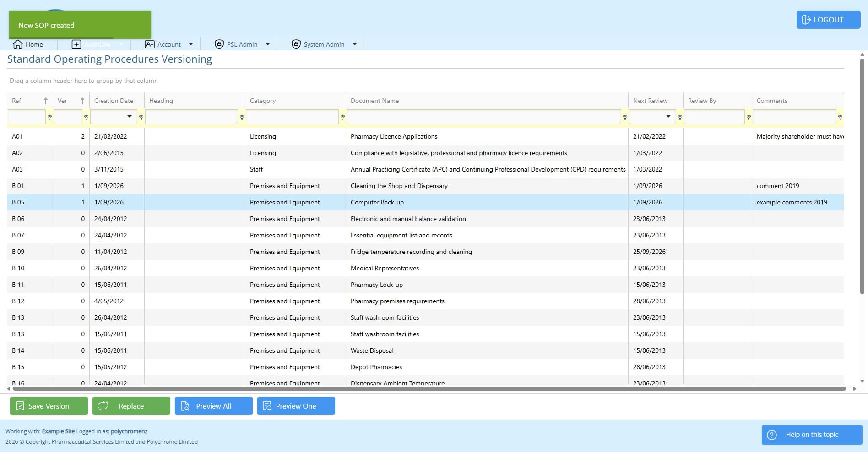868x452 pixels.
Task: Open the Creation Date filter menu icon
Action: pos(141,117)
